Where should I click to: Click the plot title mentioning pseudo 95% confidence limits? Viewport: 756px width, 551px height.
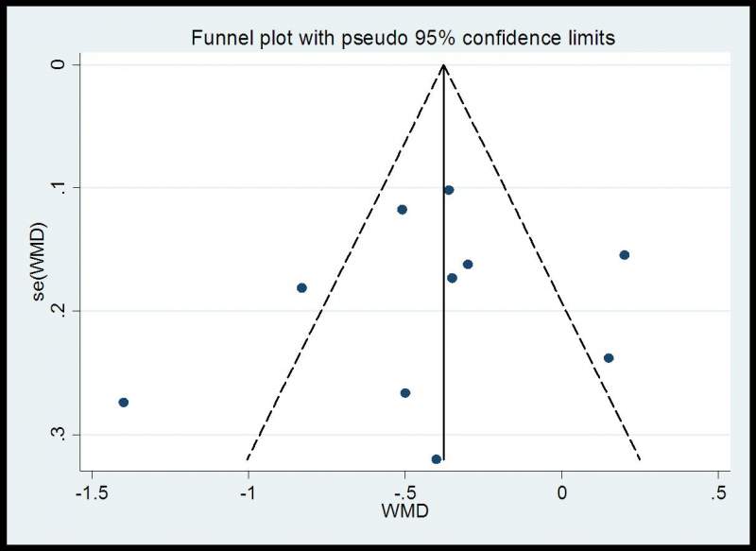click(404, 39)
